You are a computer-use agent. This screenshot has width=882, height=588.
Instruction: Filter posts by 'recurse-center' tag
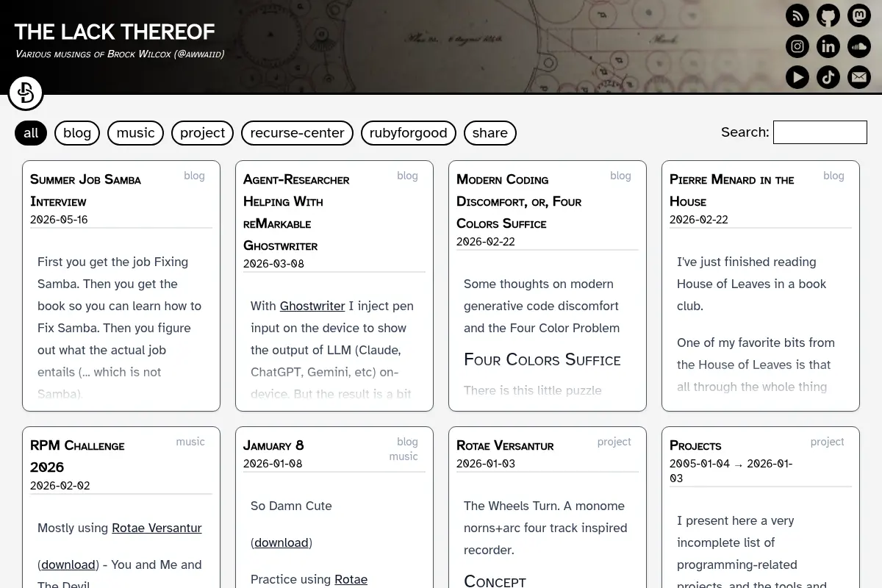297,133
